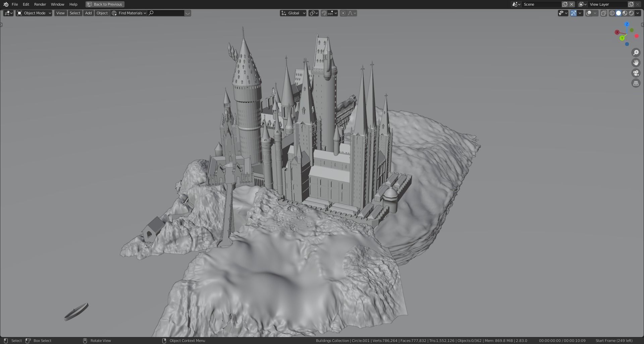The width and height of the screenshot is (644, 344).
Task: Click the Select mouse hint icon in status bar
Action: [x=6, y=341]
